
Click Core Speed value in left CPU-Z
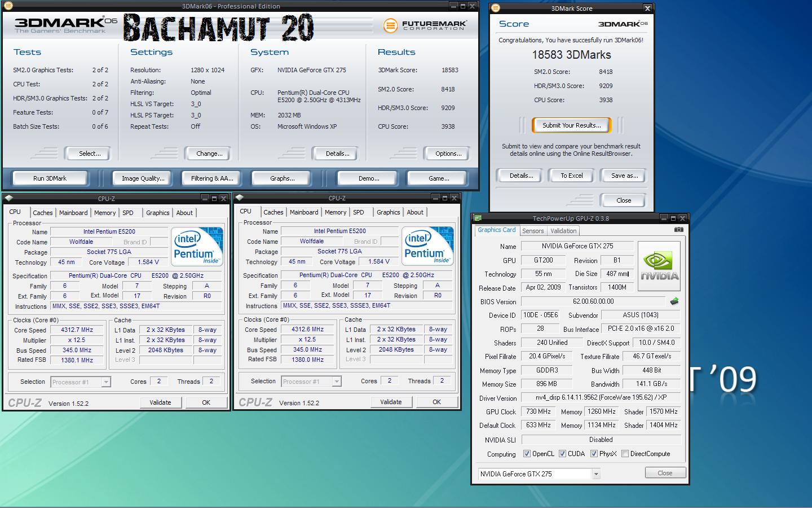tap(77, 330)
